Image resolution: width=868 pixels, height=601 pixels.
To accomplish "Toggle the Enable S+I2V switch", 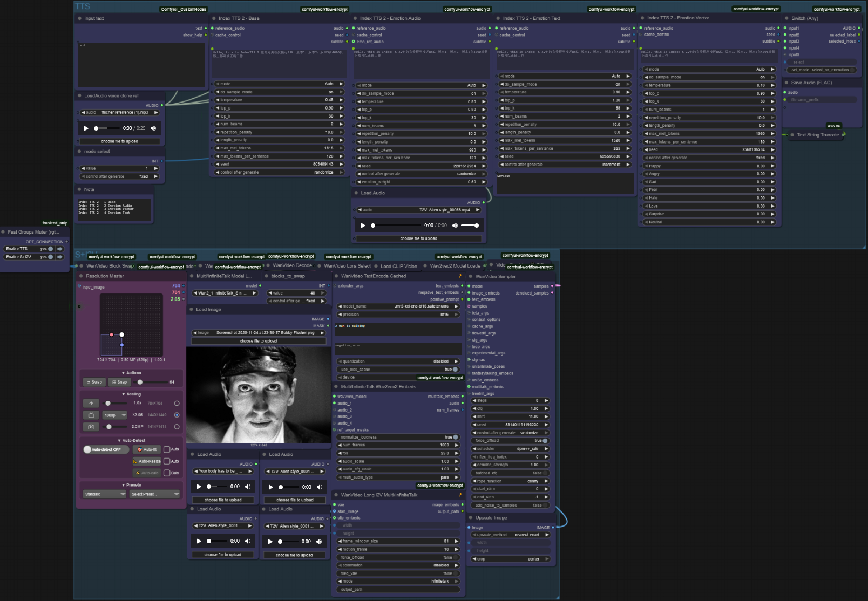I will click(x=50, y=257).
